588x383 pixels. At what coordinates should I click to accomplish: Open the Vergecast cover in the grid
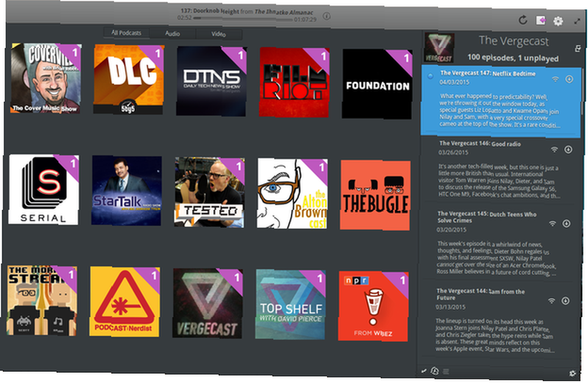click(208, 303)
